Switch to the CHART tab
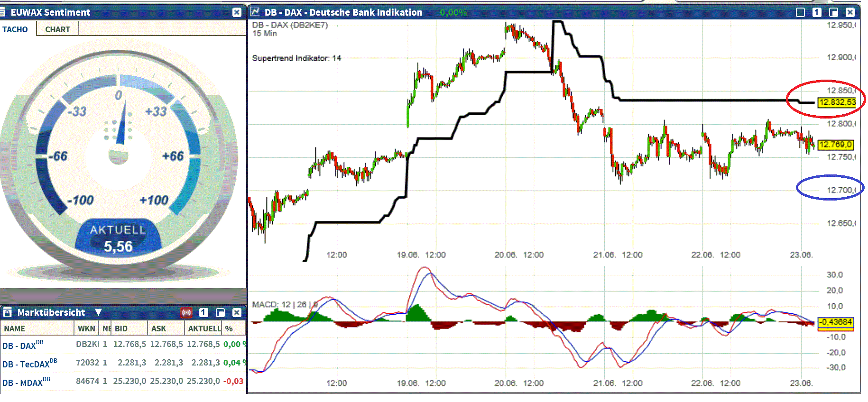The width and height of the screenshot is (868, 402). coord(57,29)
